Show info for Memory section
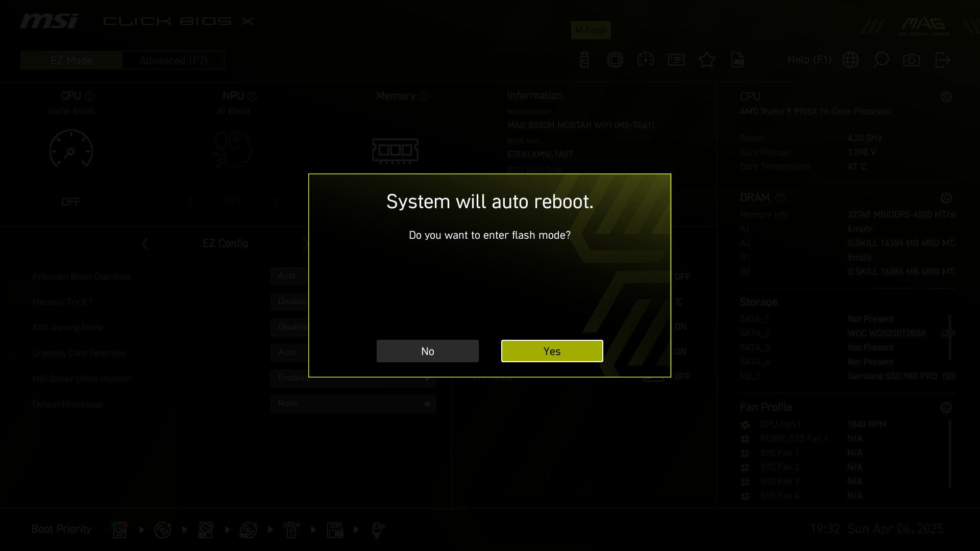 (424, 96)
